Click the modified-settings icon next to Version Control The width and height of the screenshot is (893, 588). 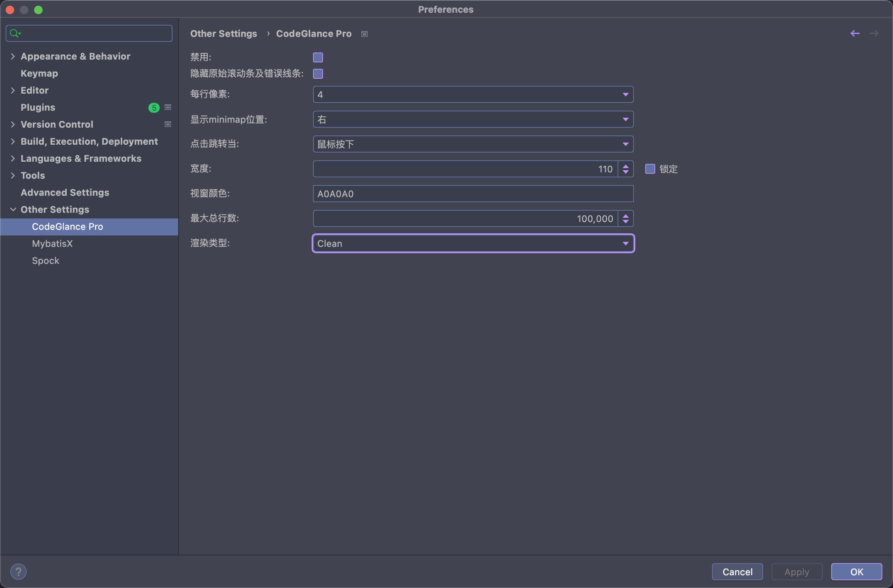click(x=167, y=124)
